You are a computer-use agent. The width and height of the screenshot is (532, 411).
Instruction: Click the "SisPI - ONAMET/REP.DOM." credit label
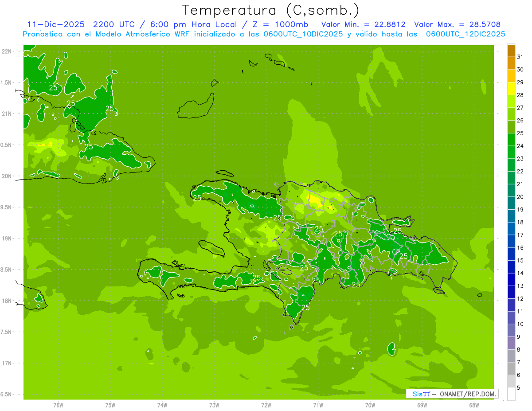point(452,394)
